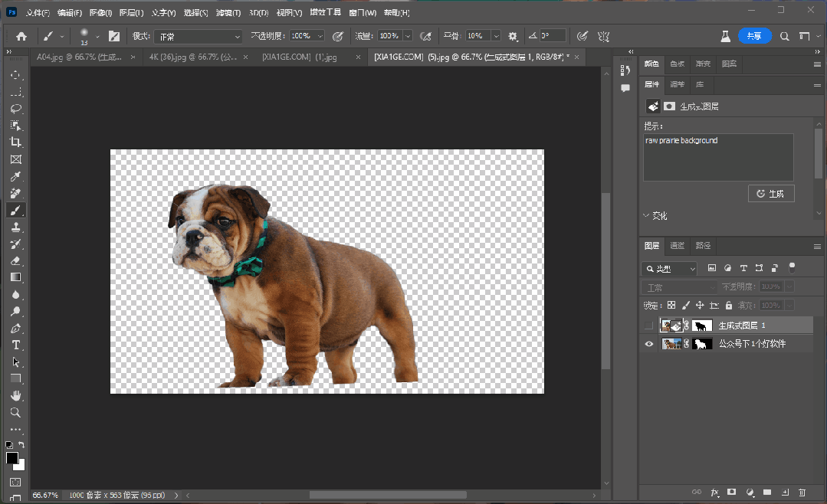Open the 滤镜(T) menu
Viewport: 827px width, 504px height.
pyautogui.click(x=228, y=13)
